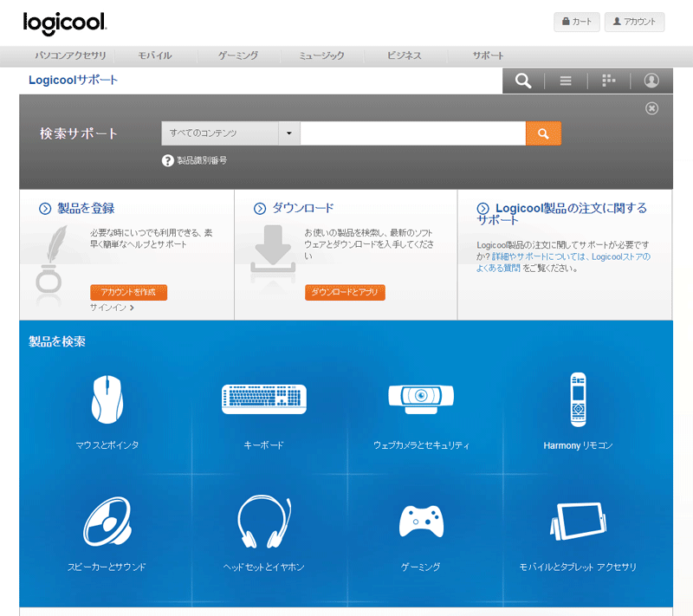Click the Logicoolサポート heading link
693x616 pixels.
(73, 80)
